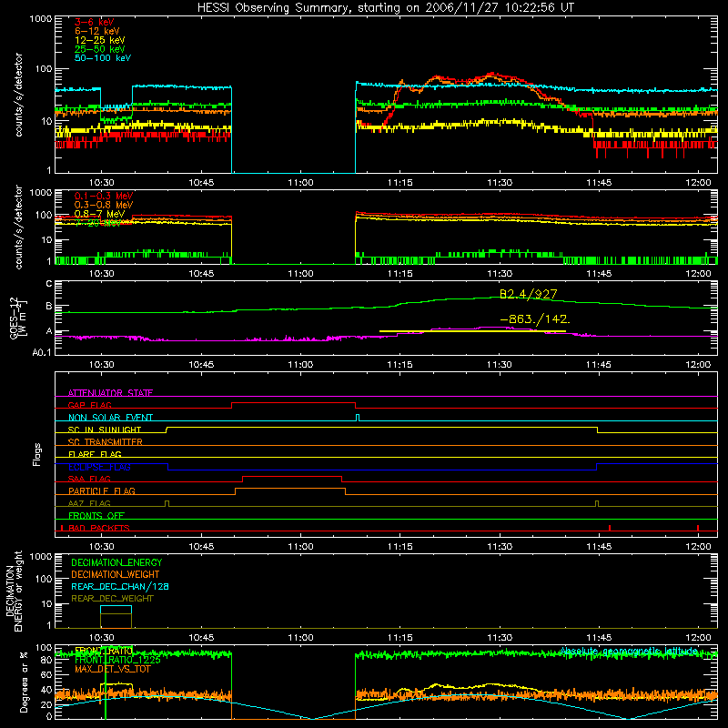728x728 pixels.
Task: Click the -863./142. flare position annotation
Action: click(535, 319)
